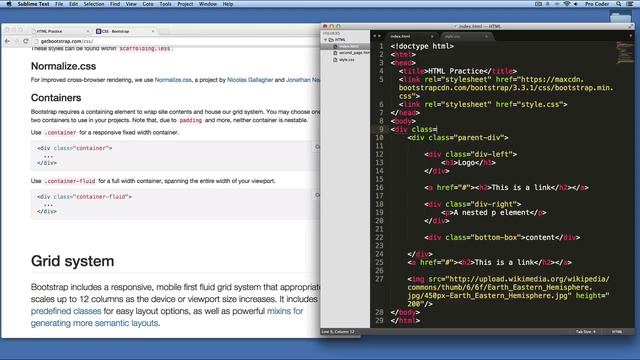
Task: Click the Line 9, Column status text
Action: click(338, 332)
